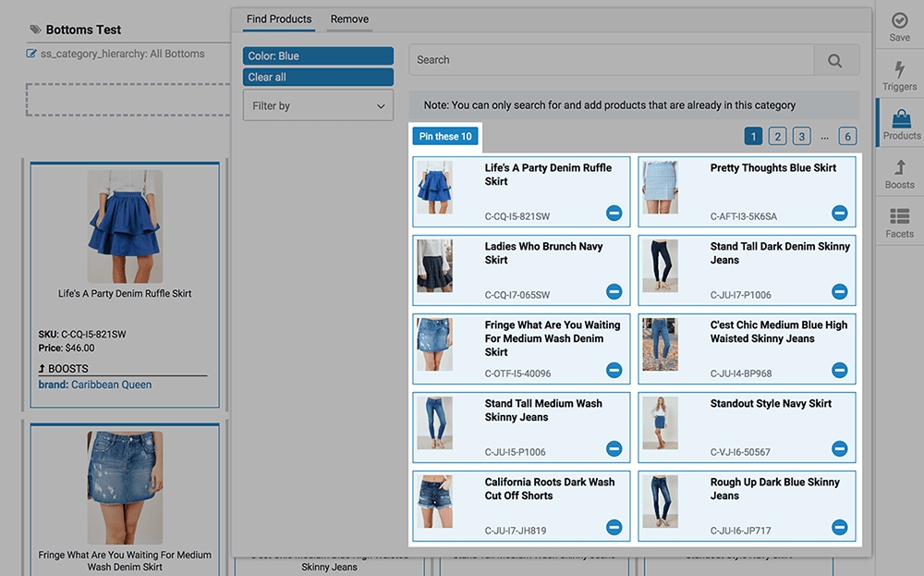Click minus icon on Ladies Who Brunch Navy Skirt
Viewport: 924px width, 576px height.
(x=614, y=291)
